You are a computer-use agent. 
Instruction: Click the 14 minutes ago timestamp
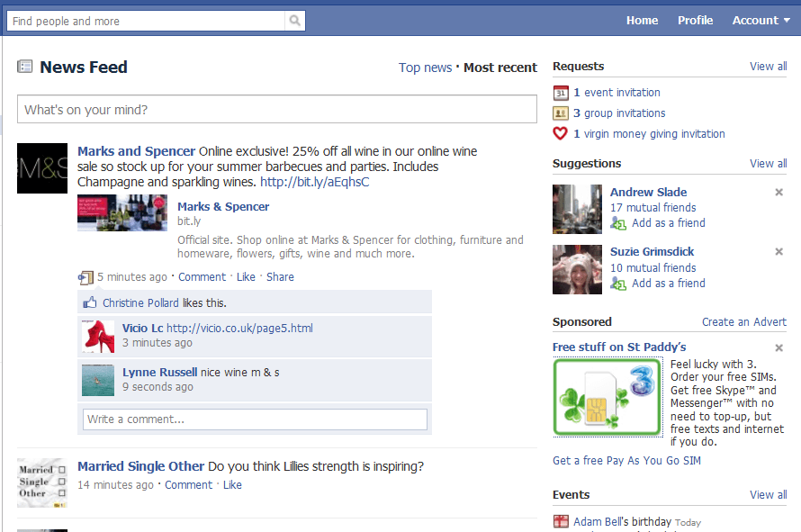(115, 485)
